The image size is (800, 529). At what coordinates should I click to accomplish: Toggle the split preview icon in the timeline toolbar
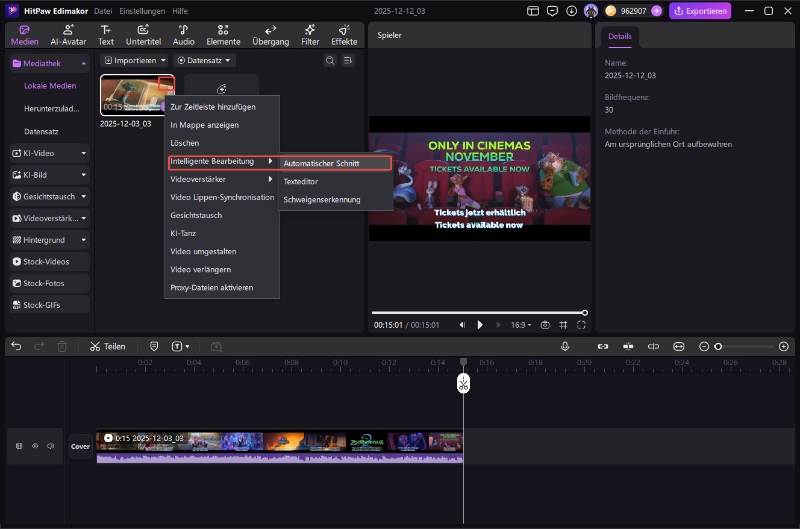click(x=653, y=346)
